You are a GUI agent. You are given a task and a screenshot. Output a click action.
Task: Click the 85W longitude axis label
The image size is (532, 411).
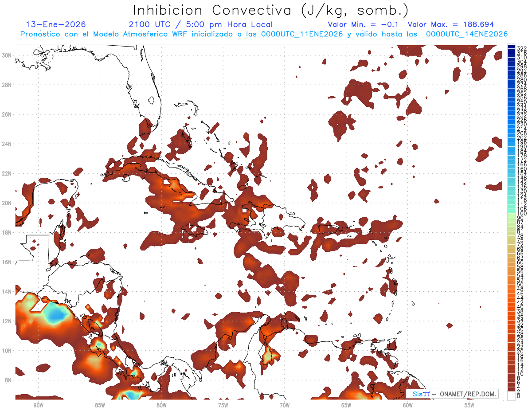pos(100,405)
